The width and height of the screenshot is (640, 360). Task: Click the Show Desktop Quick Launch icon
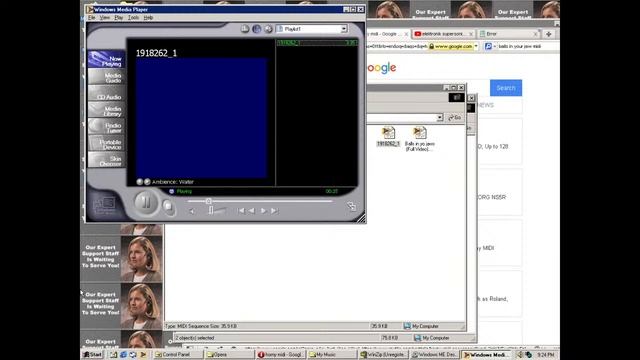pyautogui.click(x=113, y=355)
